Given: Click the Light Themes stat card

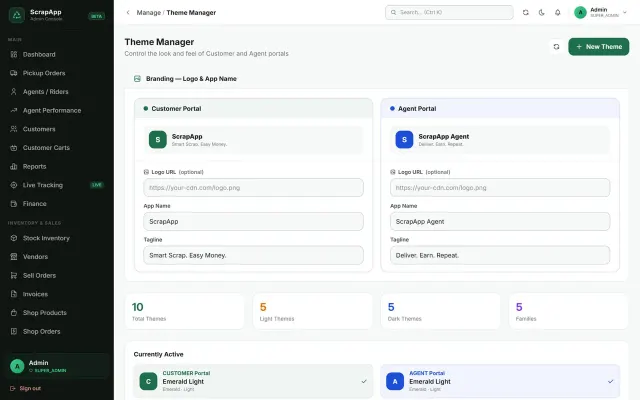Looking at the screenshot, I should click(x=313, y=311).
